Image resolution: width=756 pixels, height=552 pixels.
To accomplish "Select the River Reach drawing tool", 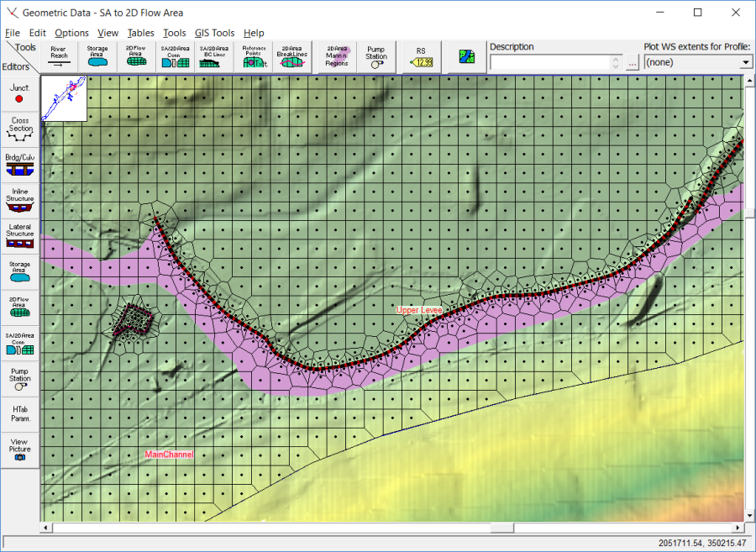I will [x=58, y=54].
